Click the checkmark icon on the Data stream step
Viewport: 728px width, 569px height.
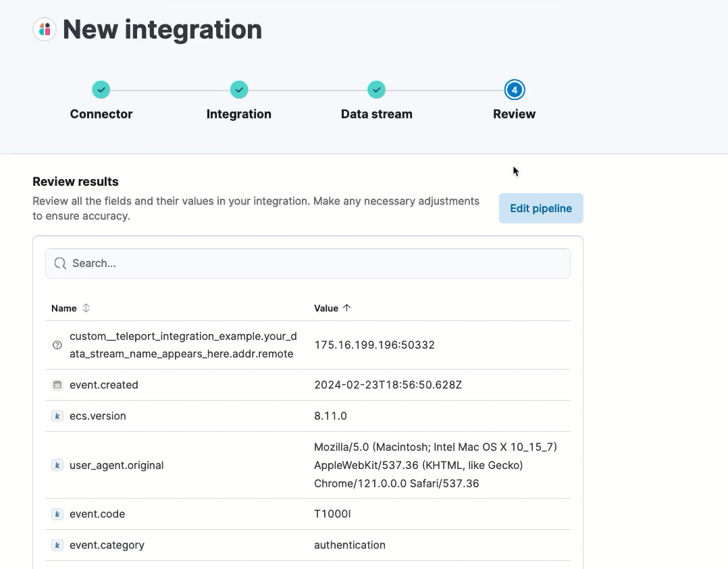tap(376, 89)
